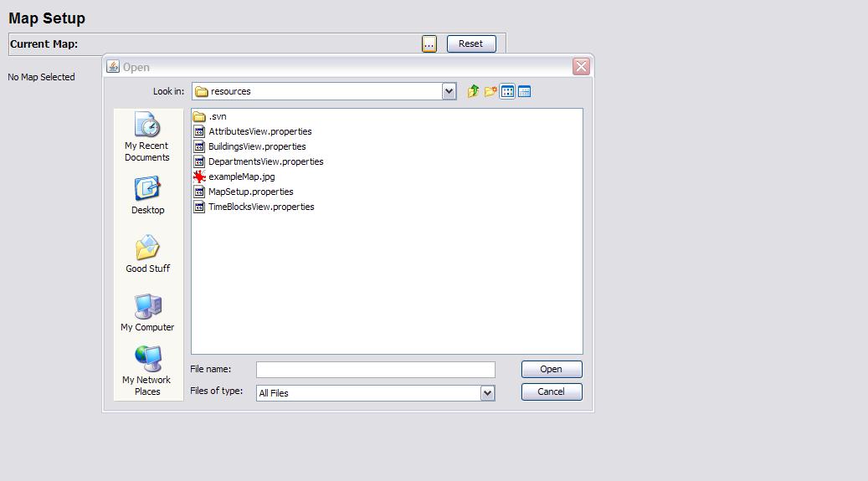
Task: Go to Desktop shortcut in sidebar
Action: point(147,196)
